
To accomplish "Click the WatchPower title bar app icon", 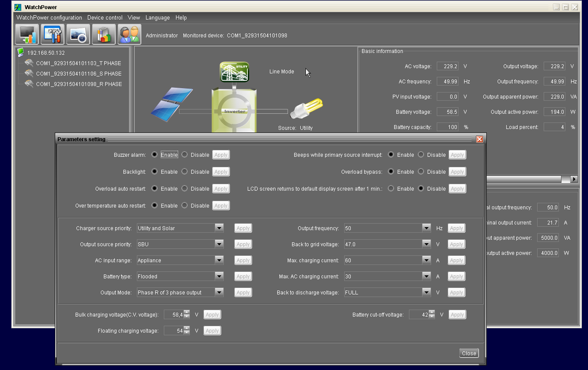I will pyautogui.click(x=18, y=7).
